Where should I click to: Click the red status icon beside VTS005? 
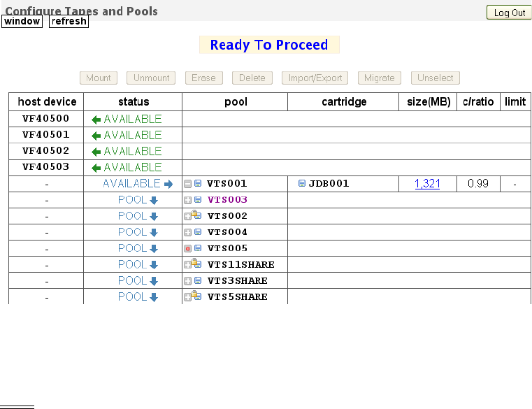click(x=187, y=249)
